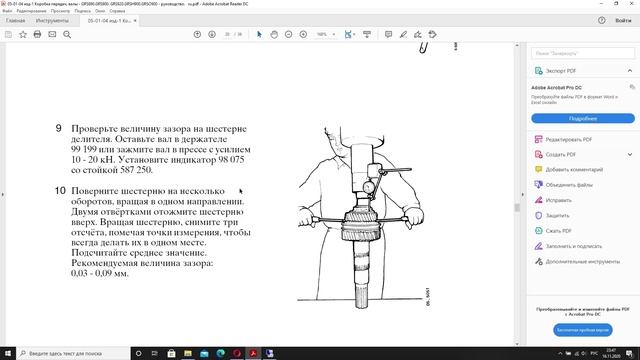Open the Opera browser taskbar icon
Image resolution: width=640 pixels, height=360 pixels.
pyautogui.click(x=237, y=353)
